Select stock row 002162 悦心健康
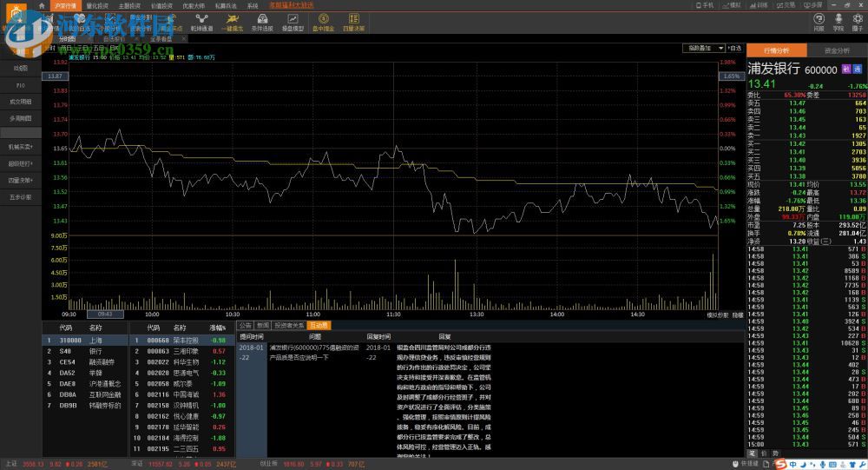The width and height of the screenshot is (868, 470). coord(182,416)
